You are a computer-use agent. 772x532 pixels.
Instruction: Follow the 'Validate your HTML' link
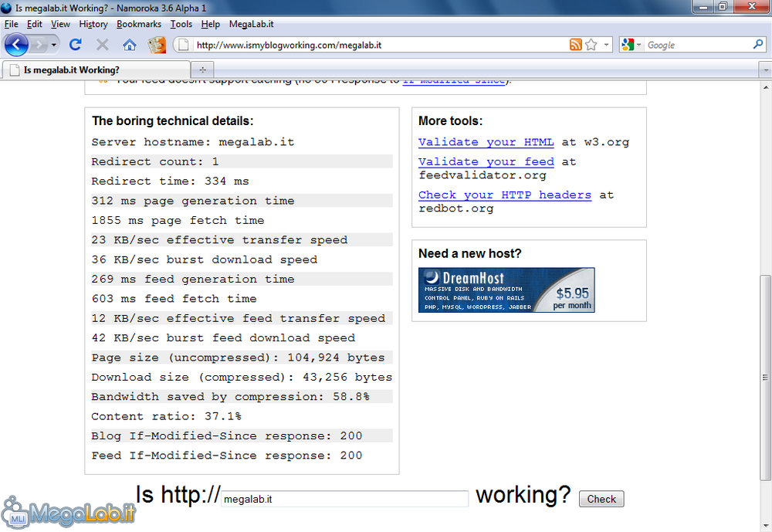click(x=486, y=142)
